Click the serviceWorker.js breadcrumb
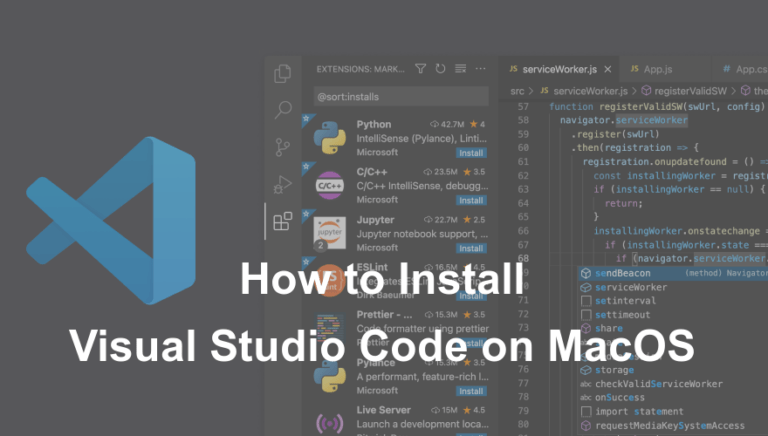The width and height of the screenshot is (768, 436). click(x=590, y=91)
